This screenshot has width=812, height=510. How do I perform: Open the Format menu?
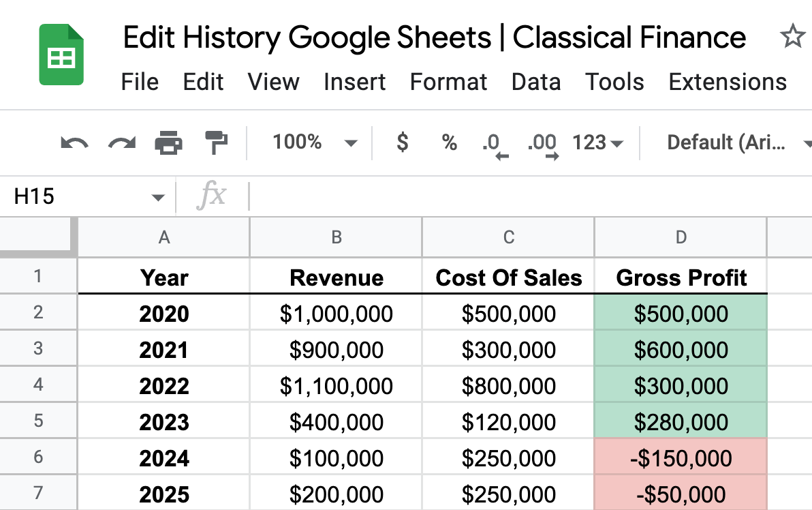click(x=448, y=82)
